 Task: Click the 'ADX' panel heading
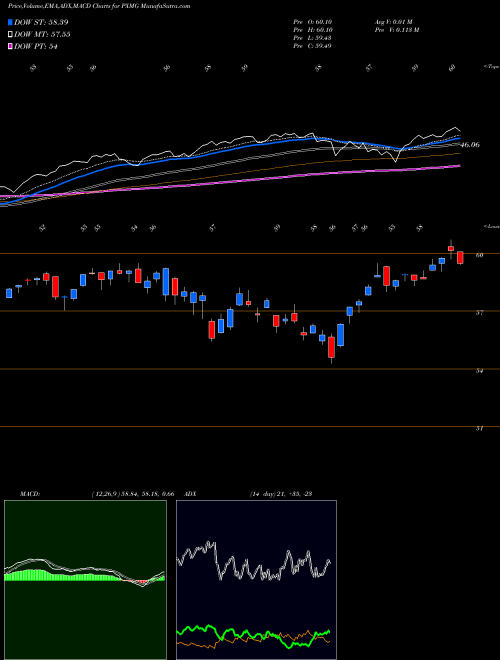pos(191,494)
